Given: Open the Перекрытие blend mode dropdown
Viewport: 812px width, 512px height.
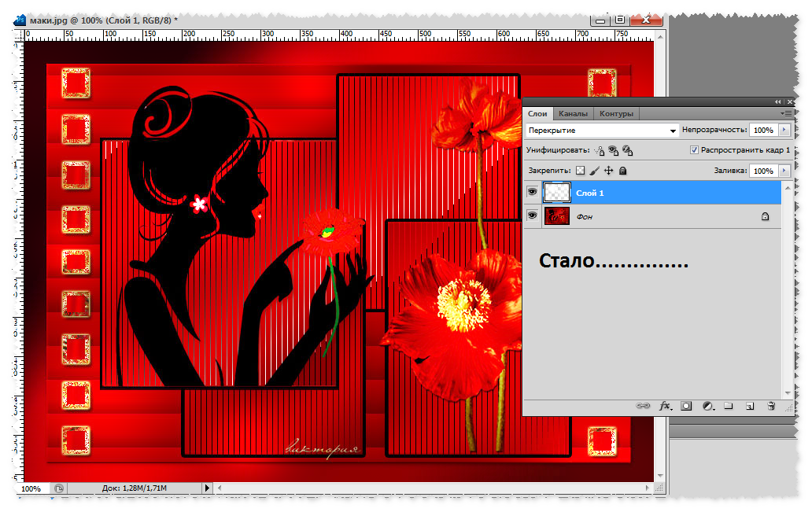Looking at the screenshot, I should [x=602, y=131].
